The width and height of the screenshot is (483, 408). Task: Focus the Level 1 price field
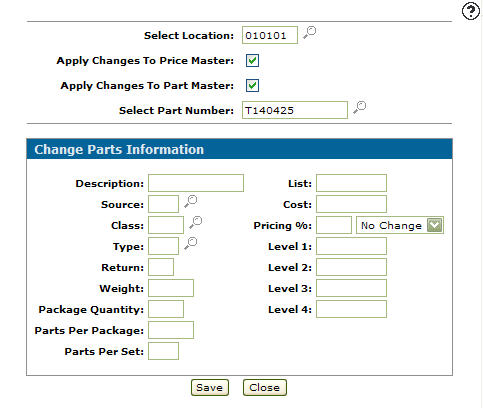351,246
